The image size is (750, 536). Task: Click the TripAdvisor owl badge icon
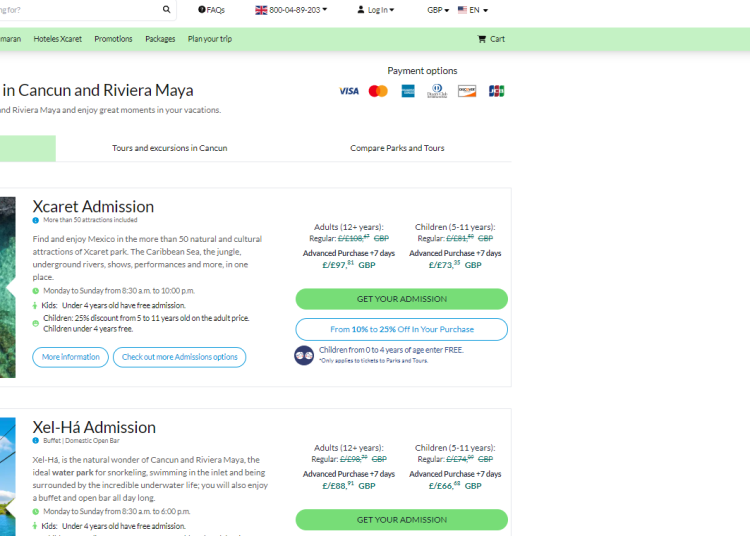tap(304, 355)
